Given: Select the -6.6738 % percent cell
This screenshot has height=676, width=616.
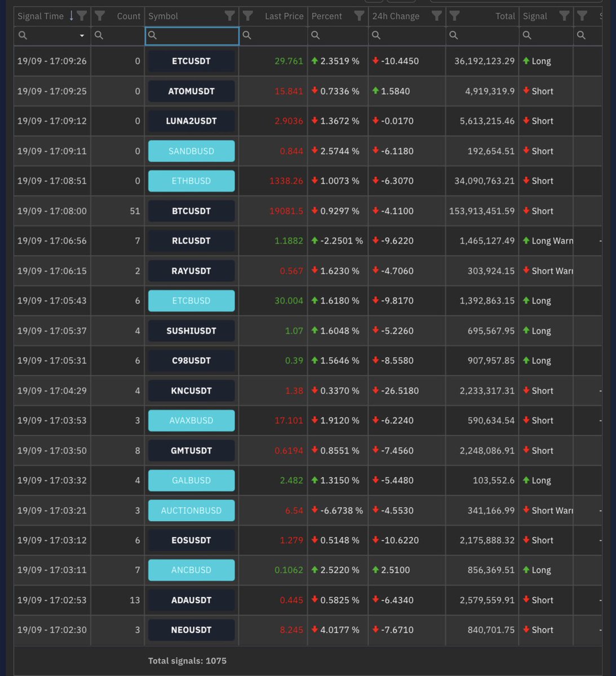Looking at the screenshot, I should (x=337, y=510).
